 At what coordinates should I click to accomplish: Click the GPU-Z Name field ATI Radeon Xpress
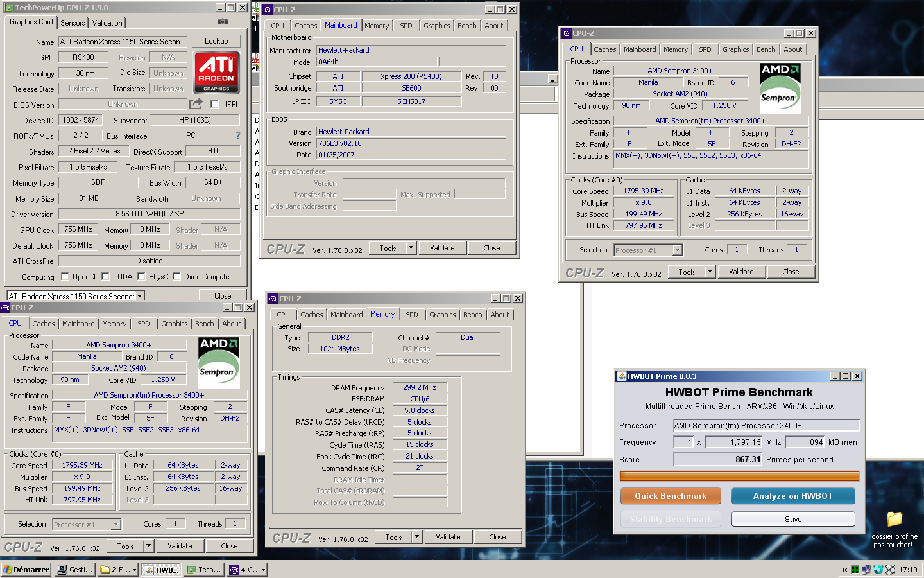click(123, 42)
